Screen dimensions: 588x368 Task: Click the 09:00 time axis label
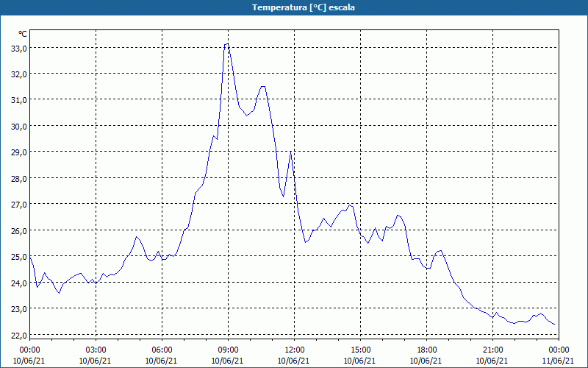[x=228, y=350]
